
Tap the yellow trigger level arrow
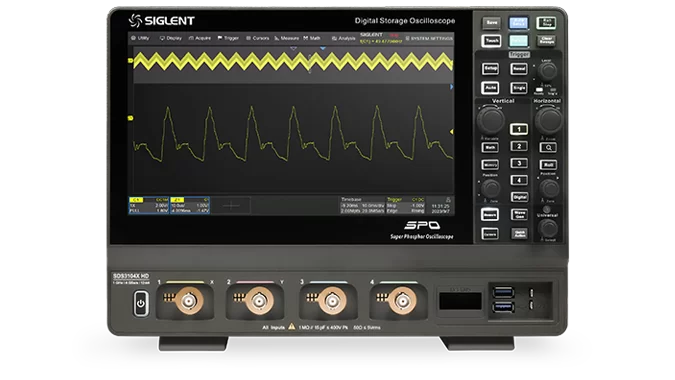451,132
